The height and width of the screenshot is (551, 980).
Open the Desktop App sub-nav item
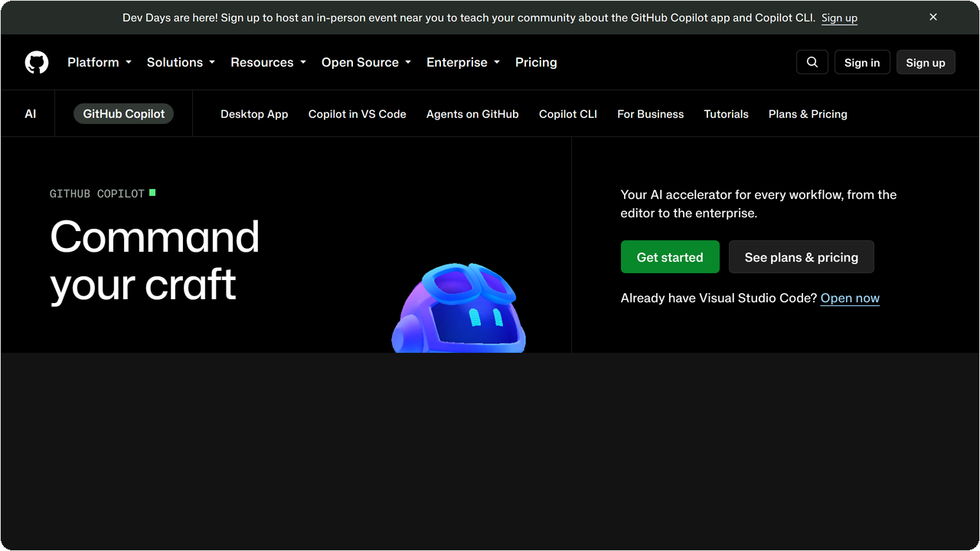[254, 114]
